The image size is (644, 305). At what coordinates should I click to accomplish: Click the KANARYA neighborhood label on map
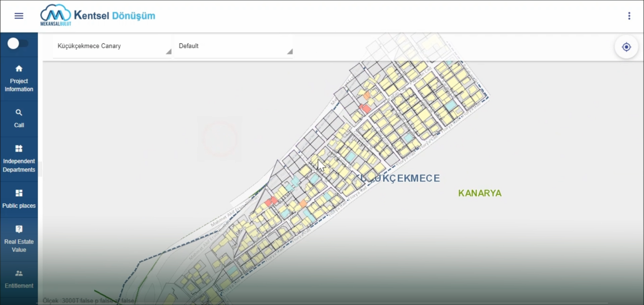pyautogui.click(x=480, y=193)
